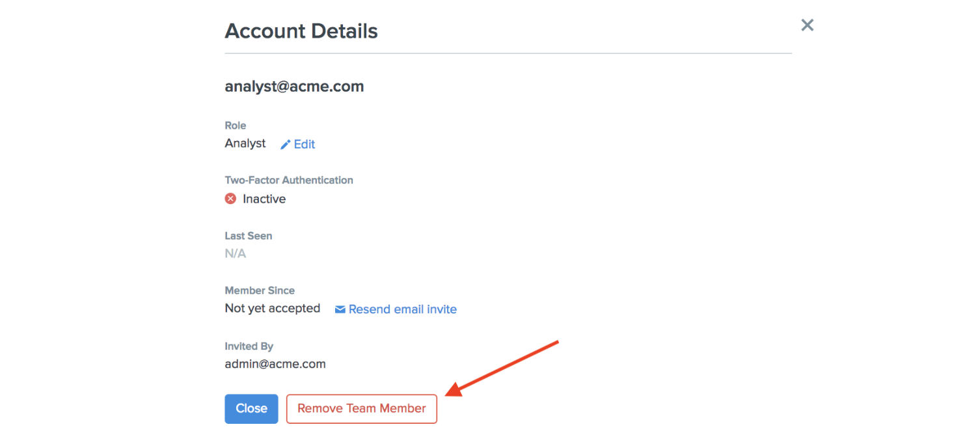Viewport: 980px width, 442px height.
Task: Select the N/A last seen value
Action: coord(236,253)
